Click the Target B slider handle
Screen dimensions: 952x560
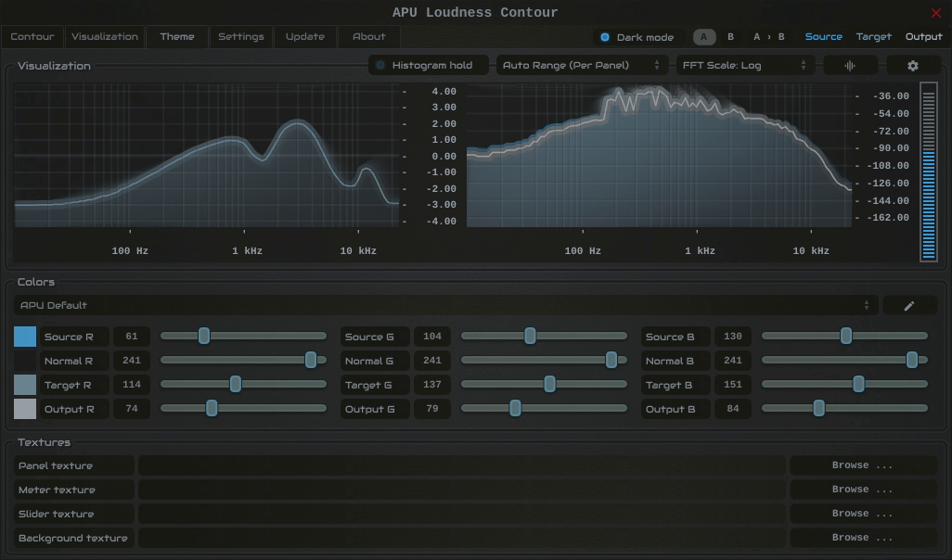coord(858,384)
